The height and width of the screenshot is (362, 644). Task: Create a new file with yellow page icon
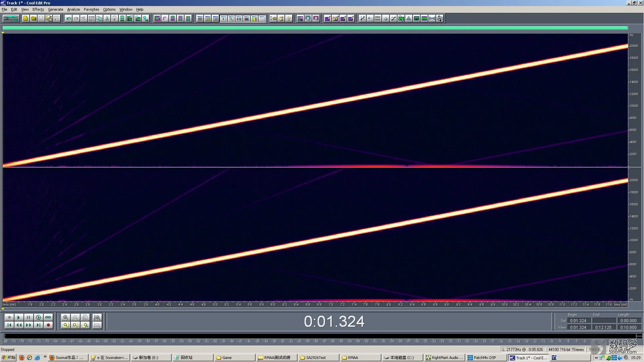click(x=25, y=18)
